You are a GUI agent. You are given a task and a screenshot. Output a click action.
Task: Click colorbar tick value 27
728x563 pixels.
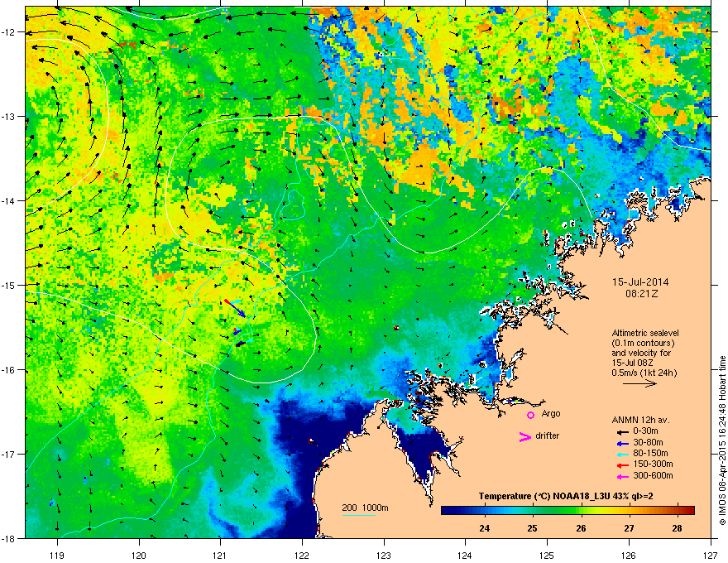[x=629, y=528]
